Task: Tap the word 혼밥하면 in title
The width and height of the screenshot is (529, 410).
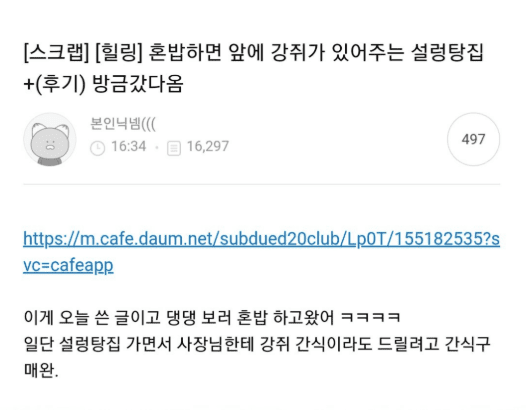Action: click(x=185, y=53)
